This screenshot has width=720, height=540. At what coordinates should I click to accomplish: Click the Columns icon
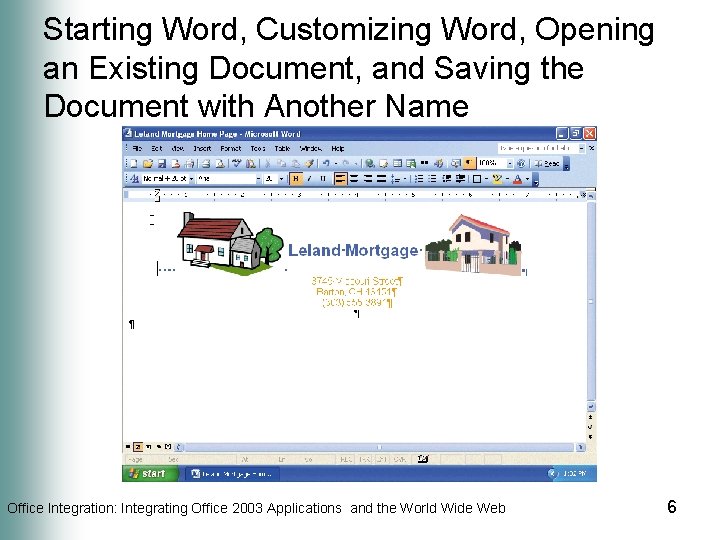click(425, 163)
